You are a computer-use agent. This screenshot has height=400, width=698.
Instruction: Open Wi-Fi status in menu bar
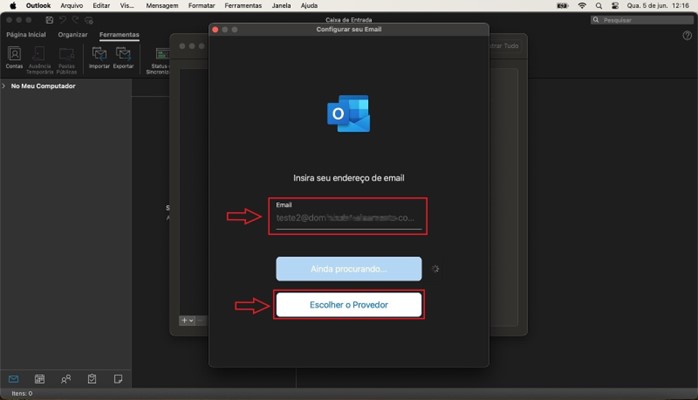[582, 6]
